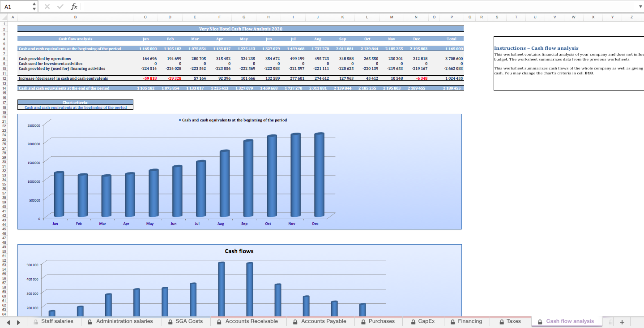Select the Cash flows chart title
This screenshot has width=644, height=328.
pos(239,251)
